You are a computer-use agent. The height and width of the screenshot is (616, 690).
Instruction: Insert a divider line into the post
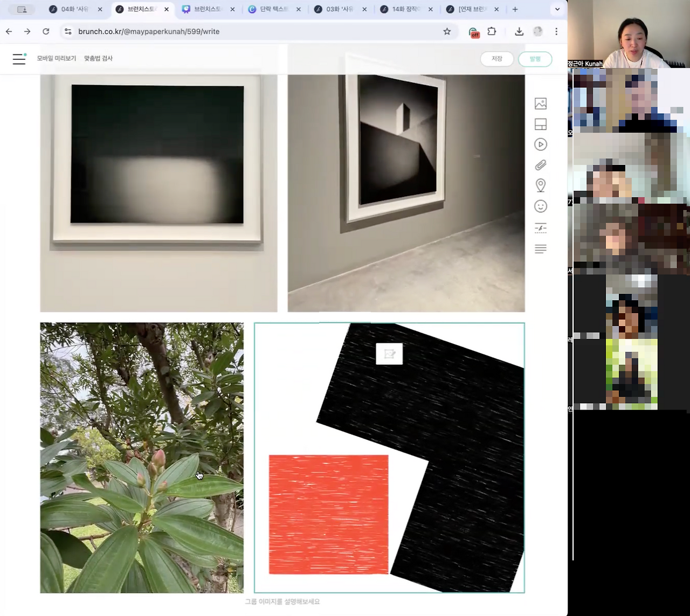coord(541,228)
